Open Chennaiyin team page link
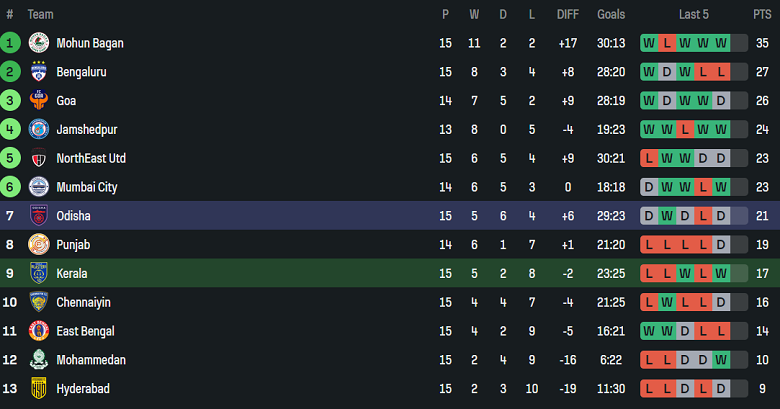This screenshot has width=780, height=409. point(84,302)
